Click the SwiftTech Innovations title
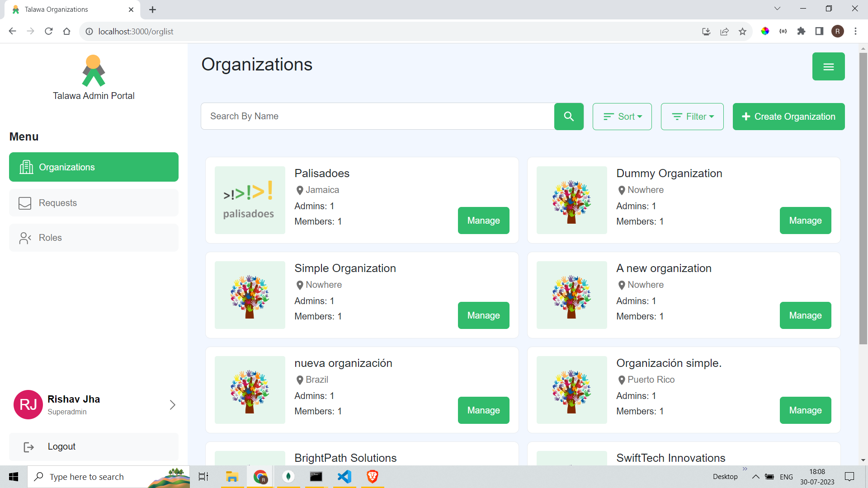Image resolution: width=868 pixels, height=488 pixels. [671, 458]
